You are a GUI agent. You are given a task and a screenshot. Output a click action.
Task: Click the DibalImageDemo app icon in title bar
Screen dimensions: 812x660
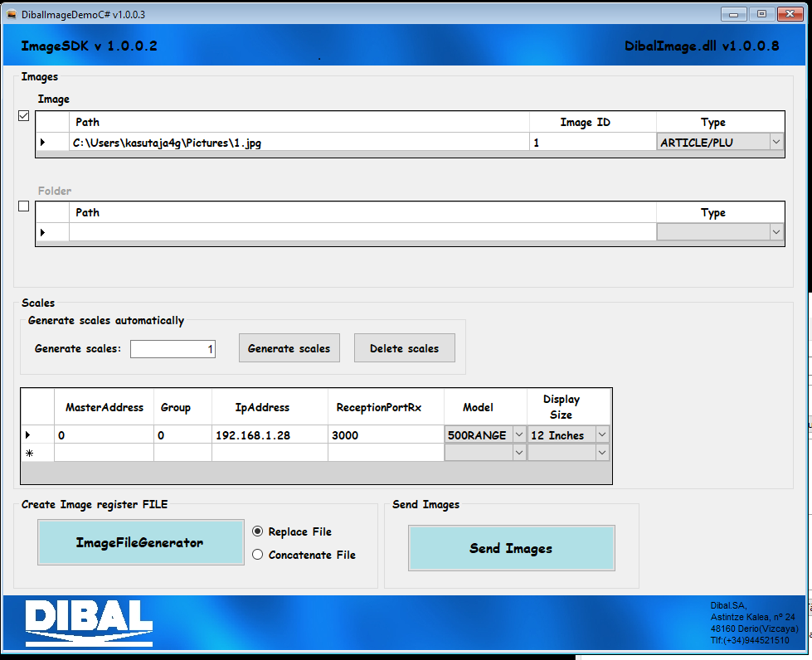click(x=12, y=14)
